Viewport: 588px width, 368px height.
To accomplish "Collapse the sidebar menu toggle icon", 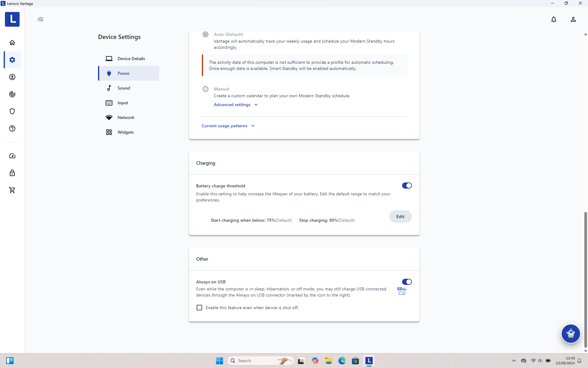I will pos(40,19).
